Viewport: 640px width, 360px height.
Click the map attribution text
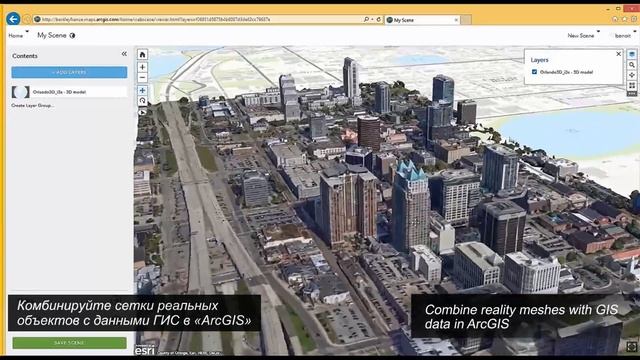[x=190, y=353]
